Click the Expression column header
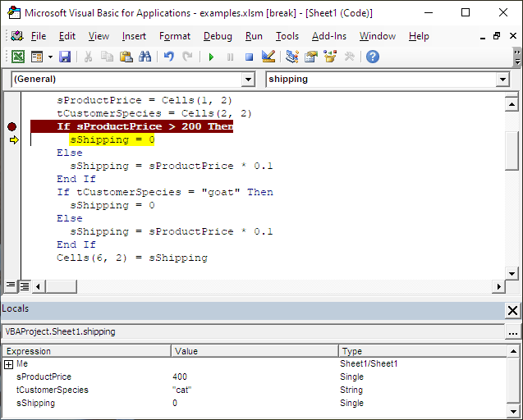 pyautogui.click(x=87, y=351)
